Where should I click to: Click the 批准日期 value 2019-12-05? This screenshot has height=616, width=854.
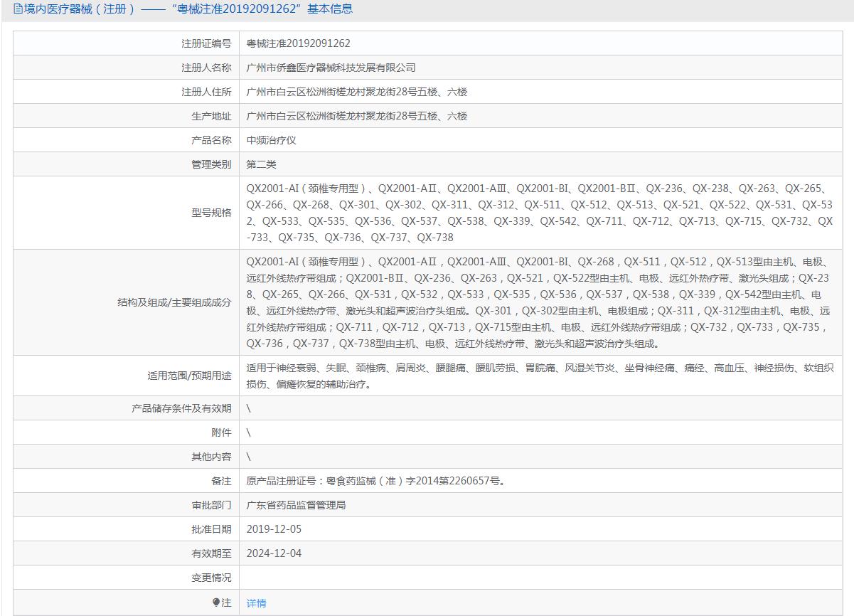point(274,529)
